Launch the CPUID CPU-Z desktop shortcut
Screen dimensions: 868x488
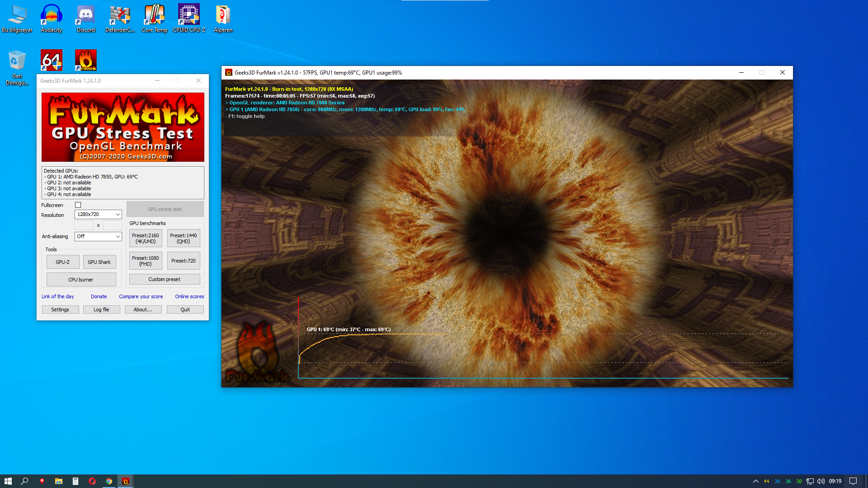[x=189, y=19]
